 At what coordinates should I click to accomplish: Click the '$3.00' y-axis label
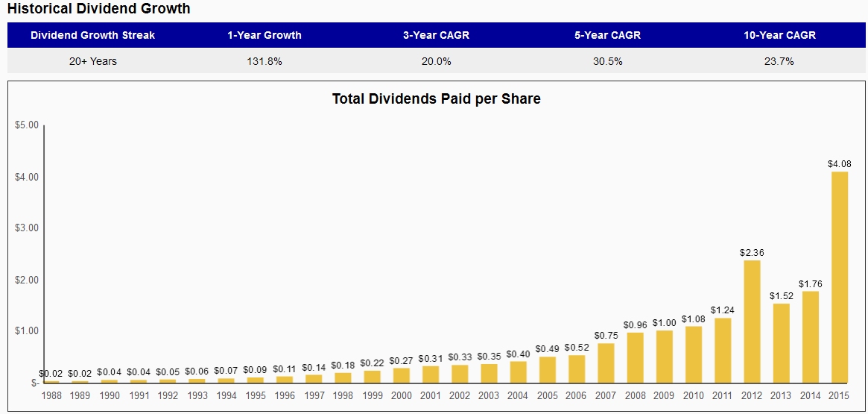pos(27,228)
